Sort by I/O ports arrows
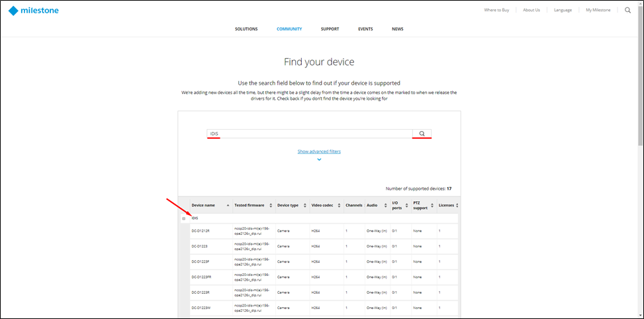The image size is (644, 319). [408, 205]
